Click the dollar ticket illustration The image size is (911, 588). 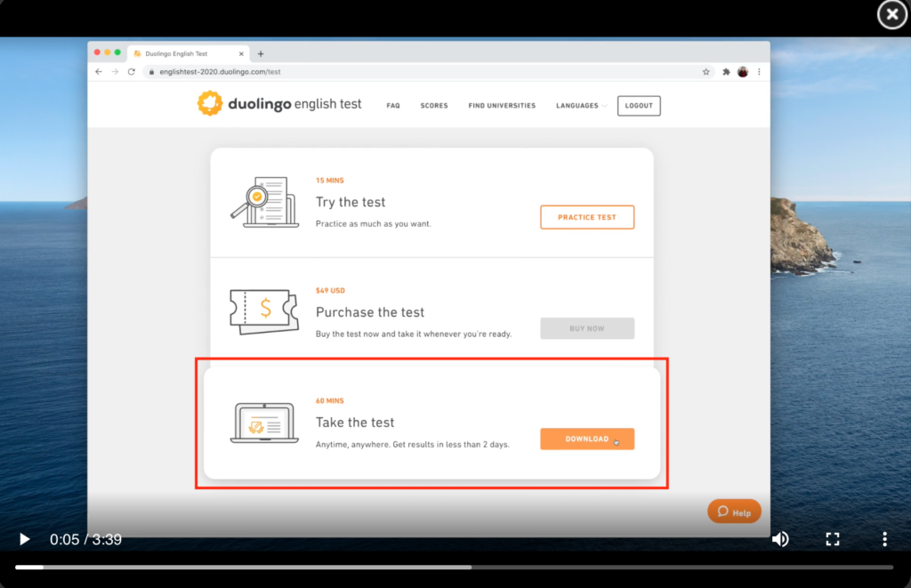pyautogui.click(x=264, y=311)
